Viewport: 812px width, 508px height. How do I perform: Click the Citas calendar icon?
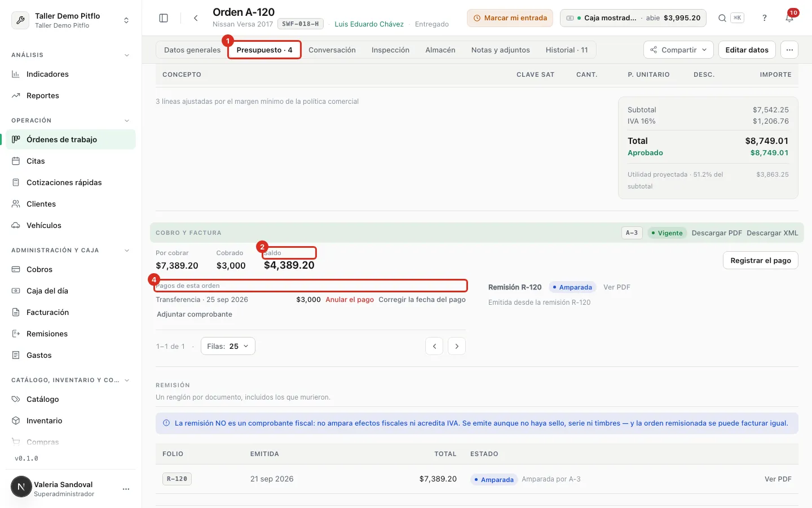16,161
